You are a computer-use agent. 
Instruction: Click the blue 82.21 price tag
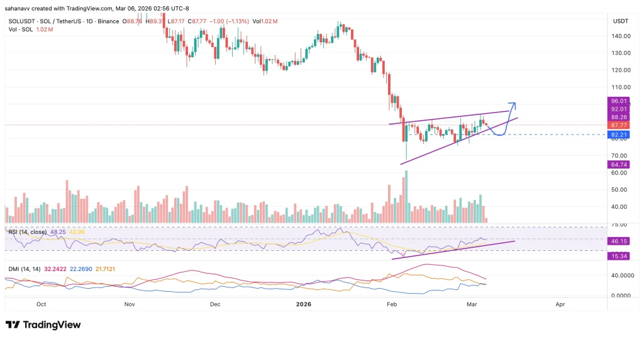coord(617,135)
